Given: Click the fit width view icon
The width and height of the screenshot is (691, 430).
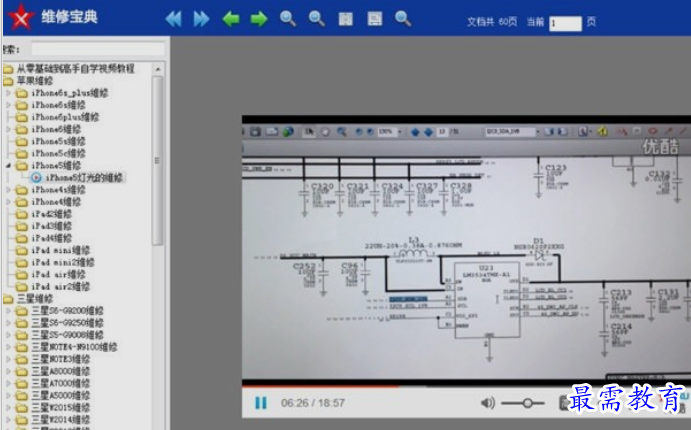Looking at the screenshot, I should pos(375,19).
